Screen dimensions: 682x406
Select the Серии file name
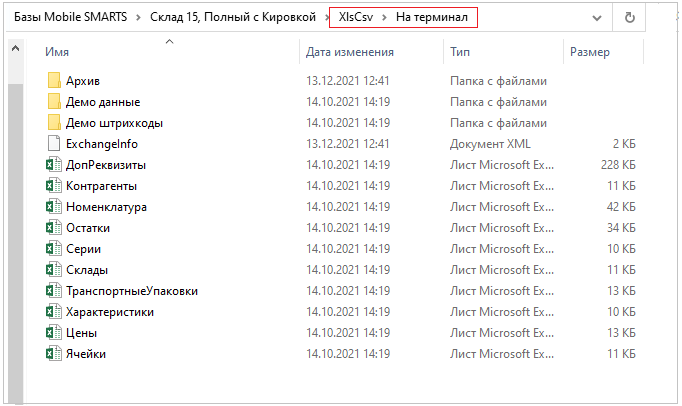click(84, 249)
